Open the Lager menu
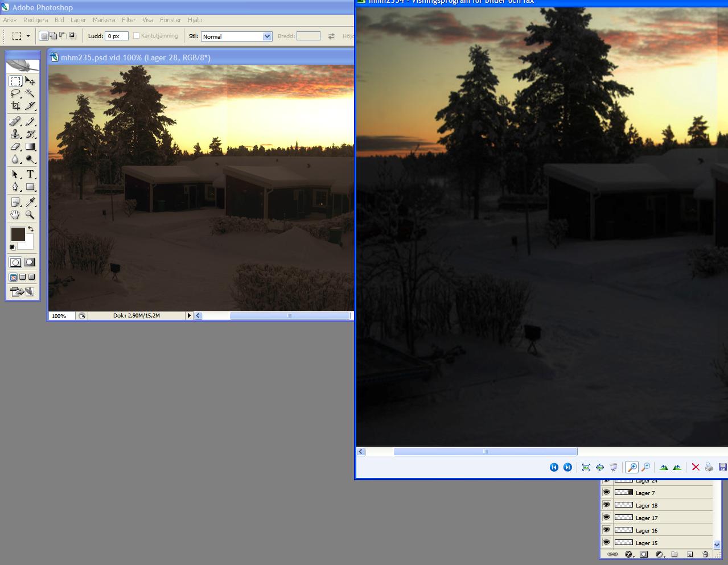 (x=78, y=20)
